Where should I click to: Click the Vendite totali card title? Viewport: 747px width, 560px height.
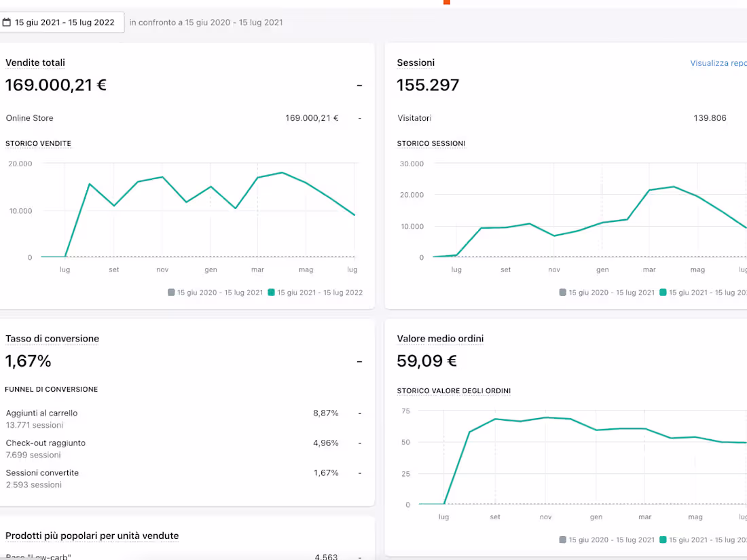coord(35,63)
